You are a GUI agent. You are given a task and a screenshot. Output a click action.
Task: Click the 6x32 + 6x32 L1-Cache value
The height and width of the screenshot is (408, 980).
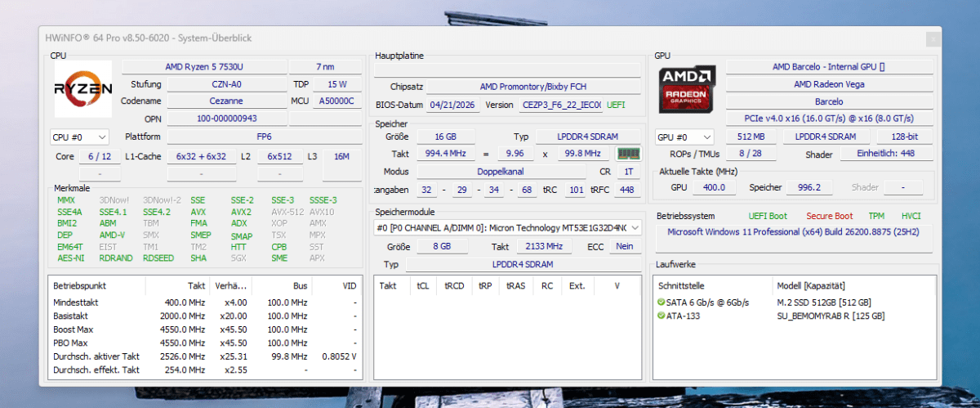[x=201, y=156]
